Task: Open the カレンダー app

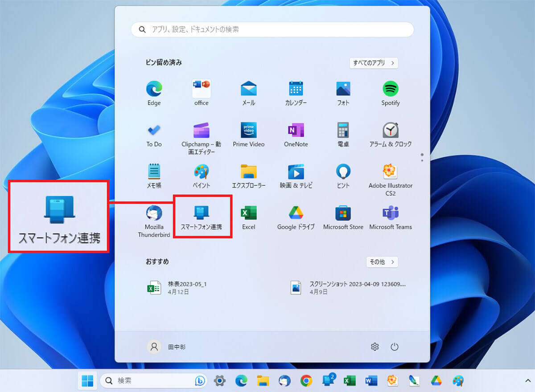Action: (296, 93)
